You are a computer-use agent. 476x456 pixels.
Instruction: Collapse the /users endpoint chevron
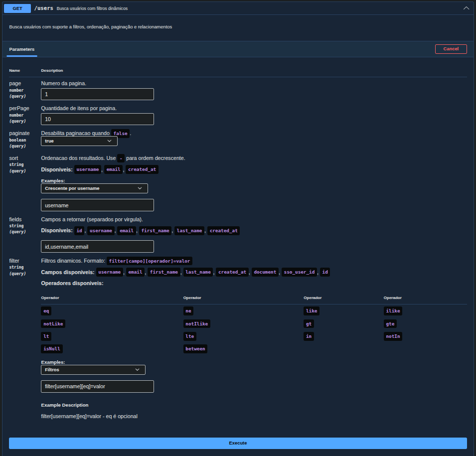coord(466,8)
